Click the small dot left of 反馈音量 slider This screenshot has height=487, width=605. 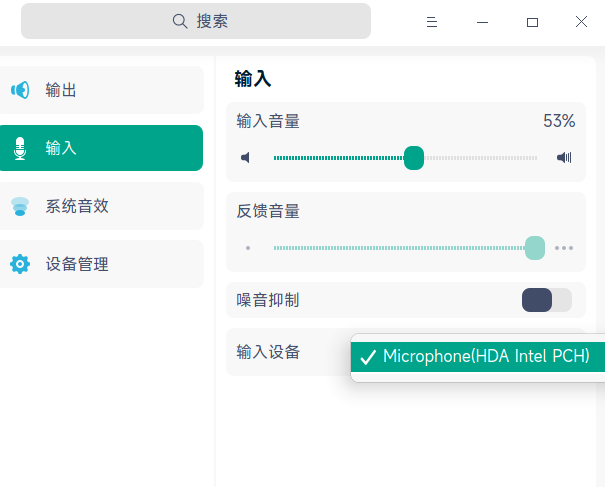point(248,248)
